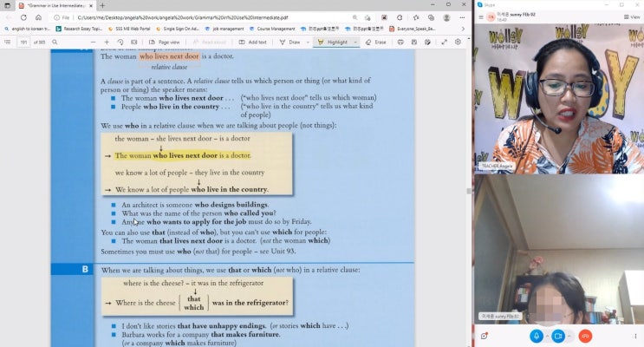Open the Collections icon in Edge
The height and width of the screenshot is (347, 644).
[x=431, y=17]
